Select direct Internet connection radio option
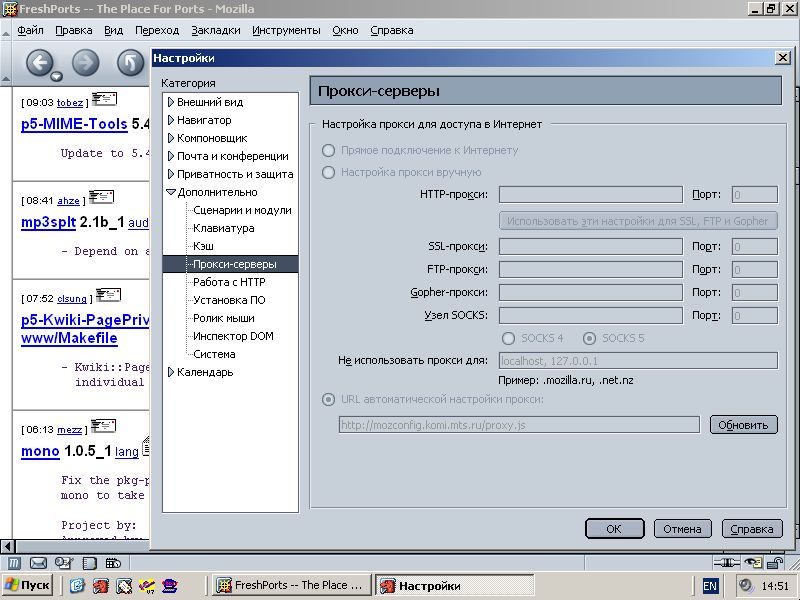This screenshot has height=600, width=800. tap(328, 150)
